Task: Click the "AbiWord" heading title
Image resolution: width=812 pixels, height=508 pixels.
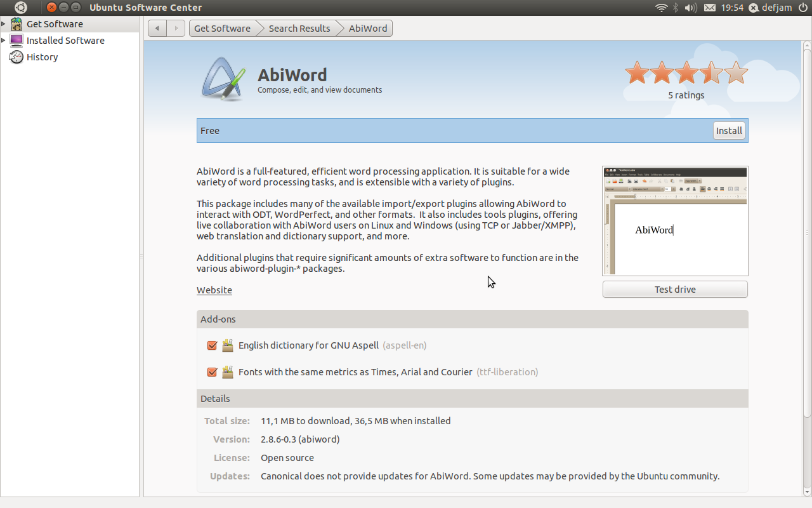Action: point(292,75)
